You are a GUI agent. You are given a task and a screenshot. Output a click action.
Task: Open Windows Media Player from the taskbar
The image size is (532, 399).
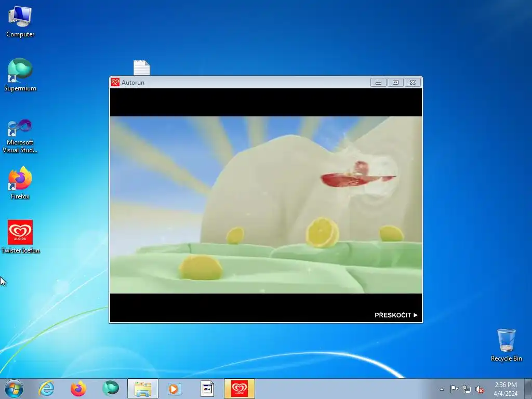click(175, 389)
